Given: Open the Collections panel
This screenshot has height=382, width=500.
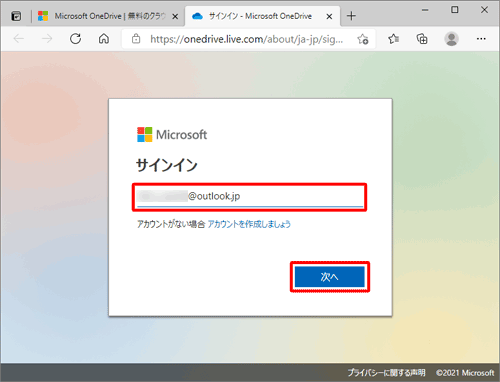Looking at the screenshot, I should click(422, 39).
